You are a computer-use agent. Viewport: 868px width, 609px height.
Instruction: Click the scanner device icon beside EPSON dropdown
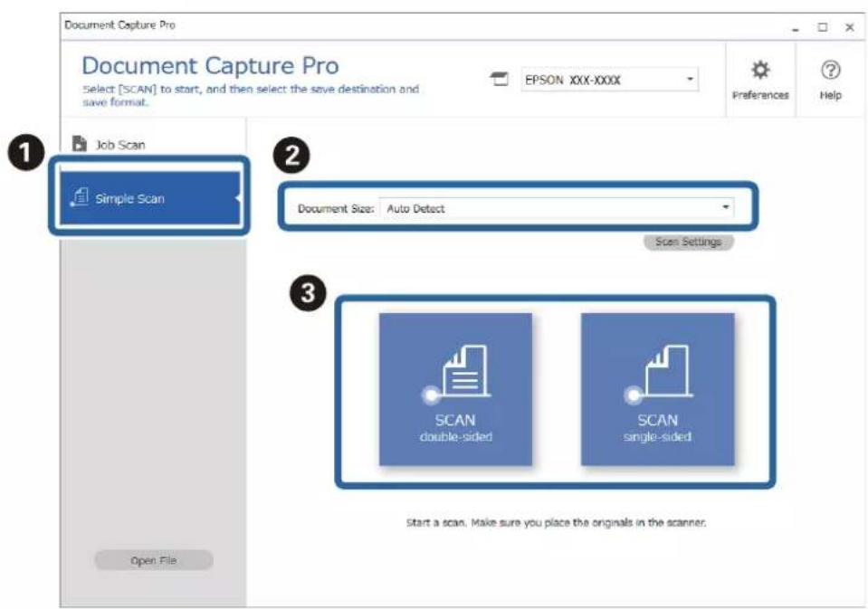click(500, 80)
